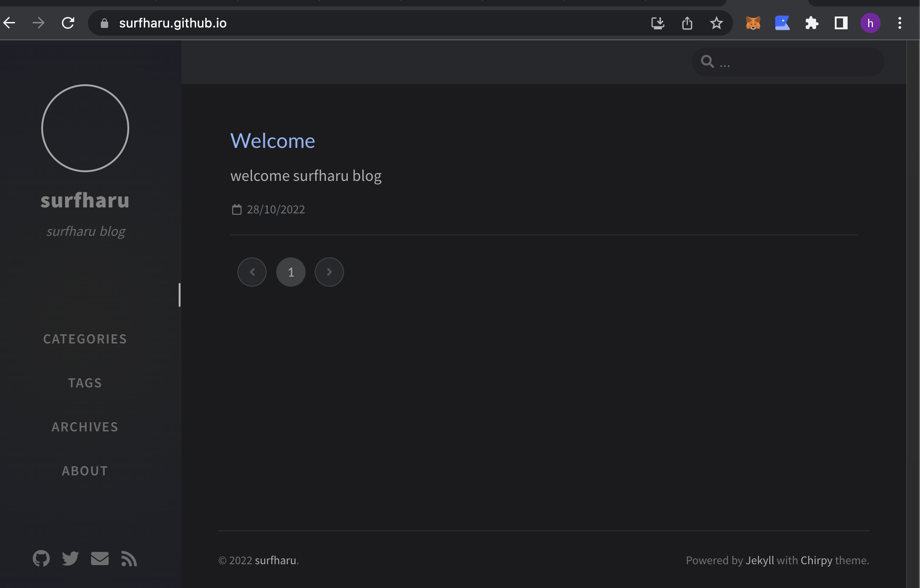The width and height of the screenshot is (920, 588).
Task: Click the Chirpy theme link in footer
Action: 816,560
